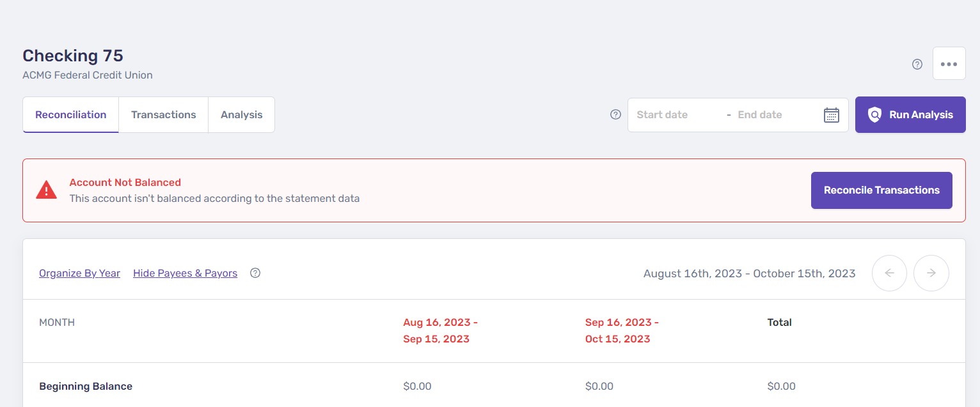Screen dimensions: 980x407
Task: Click the help icon beside the ellipsis button
Action: point(917,64)
